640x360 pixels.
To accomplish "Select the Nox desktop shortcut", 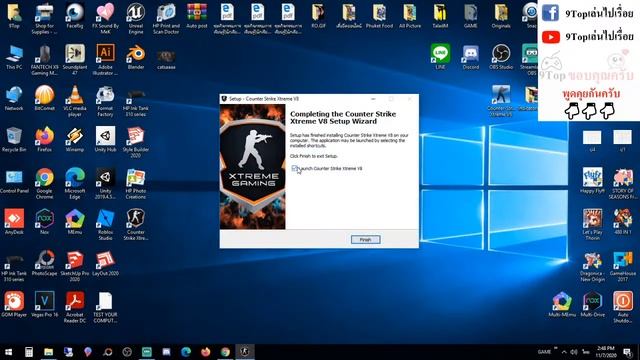I will tap(44, 222).
